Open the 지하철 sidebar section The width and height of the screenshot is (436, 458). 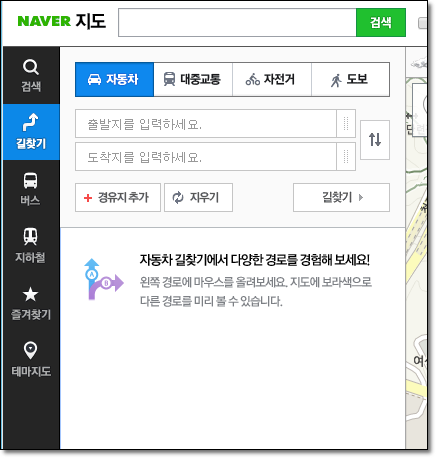click(x=31, y=245)
